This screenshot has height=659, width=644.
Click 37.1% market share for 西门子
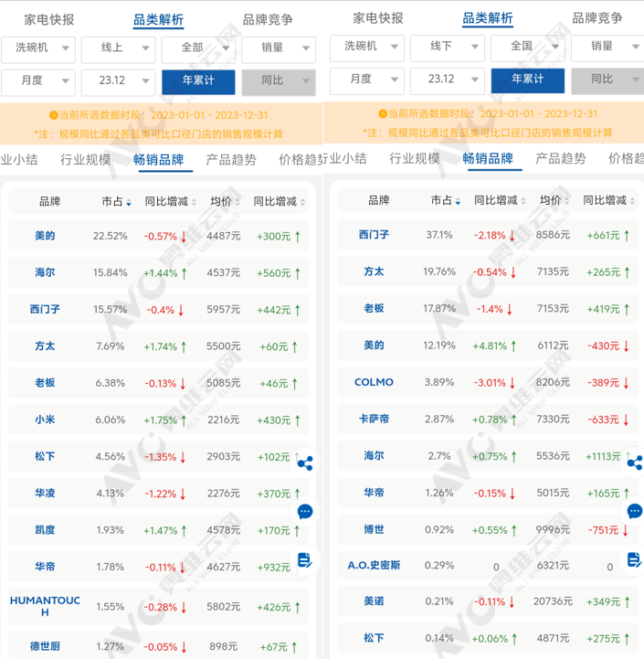pyautogui.click(x=439, y=235)
